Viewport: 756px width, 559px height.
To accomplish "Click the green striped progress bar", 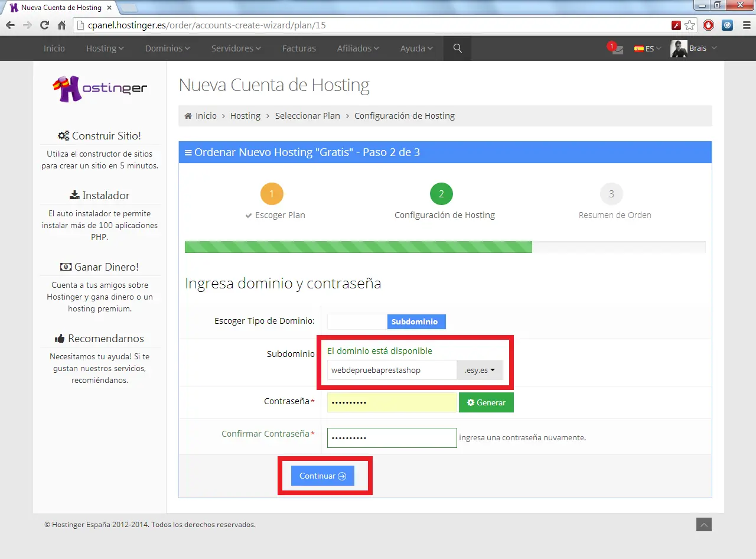I will [x=359, y=247].
